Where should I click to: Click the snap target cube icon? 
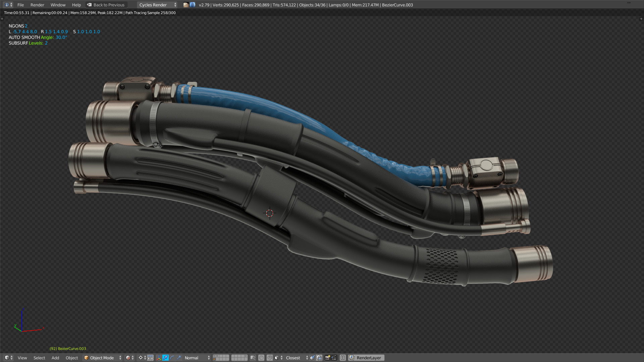pos(276,358)
